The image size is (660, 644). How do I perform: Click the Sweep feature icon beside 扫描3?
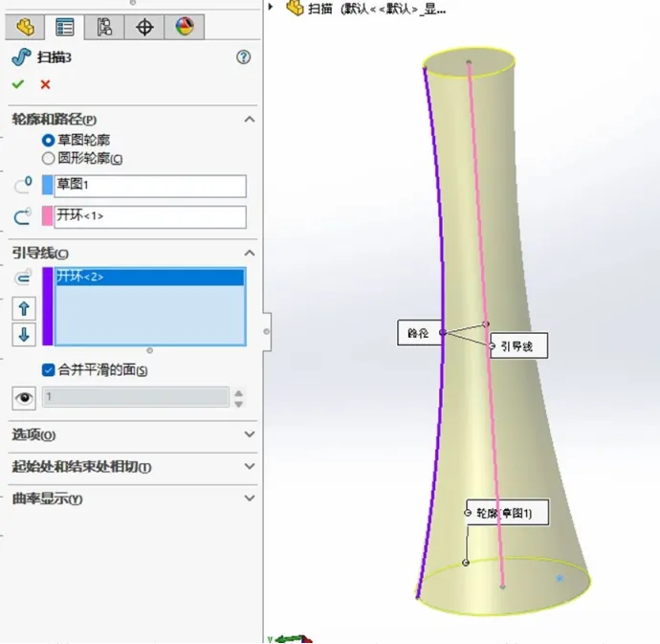(21, 57)
